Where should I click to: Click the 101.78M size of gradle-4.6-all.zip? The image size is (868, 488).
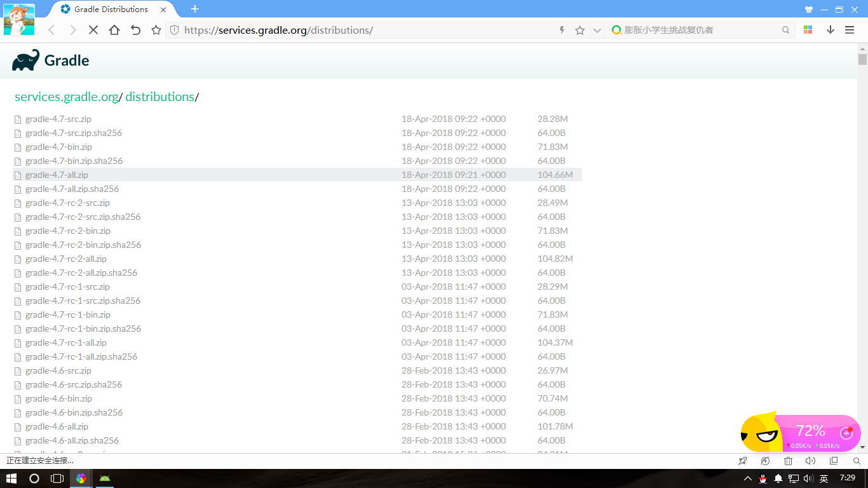point(555,426)
